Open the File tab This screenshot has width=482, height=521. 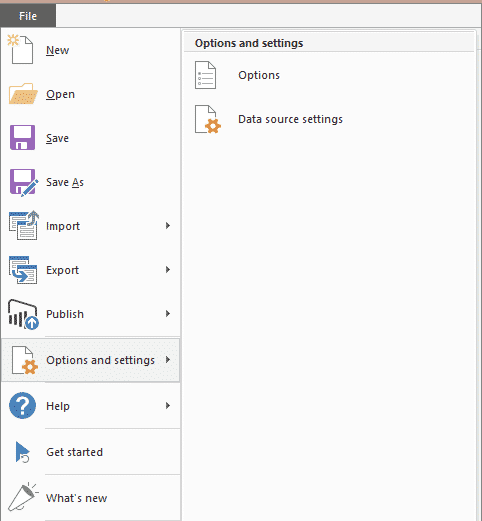(28, 16)
